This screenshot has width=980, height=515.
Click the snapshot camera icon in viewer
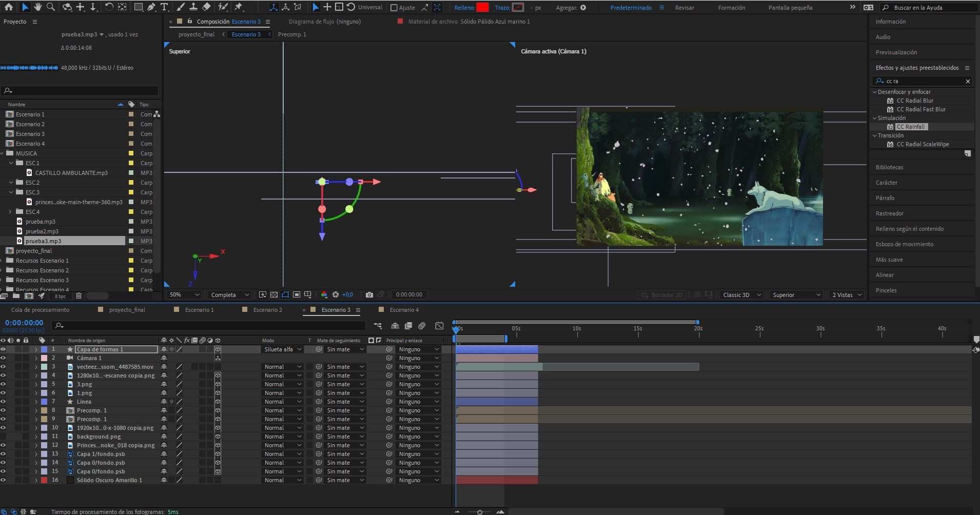369,294
